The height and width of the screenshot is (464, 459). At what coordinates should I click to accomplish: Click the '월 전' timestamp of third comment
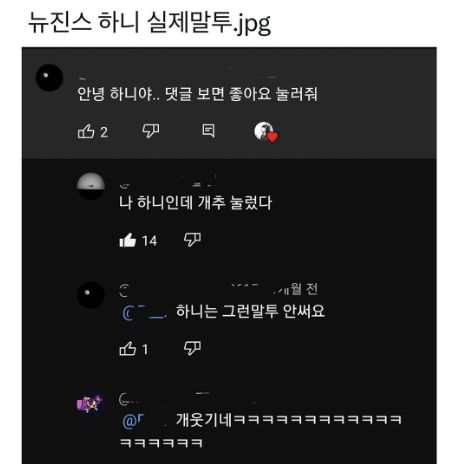click(304, 289)
